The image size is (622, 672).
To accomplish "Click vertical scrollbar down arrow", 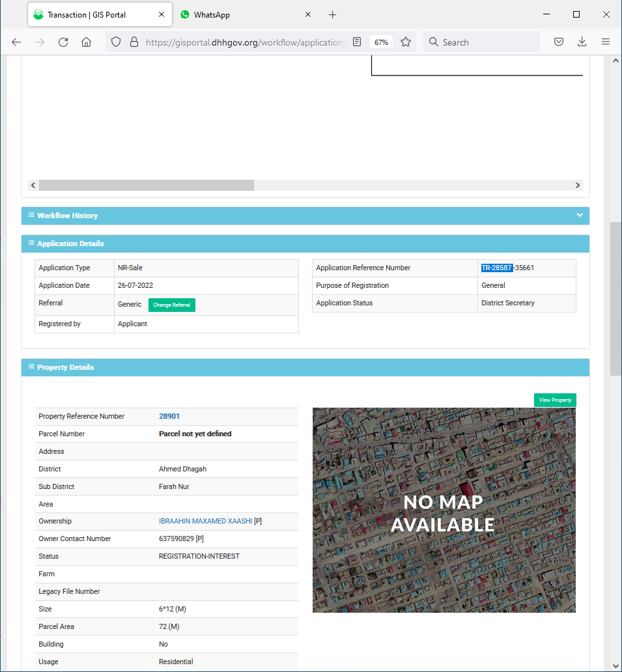I will 615,666.
